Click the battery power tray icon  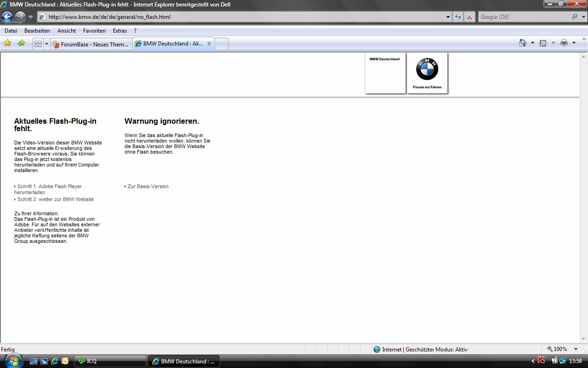(554, 361)
